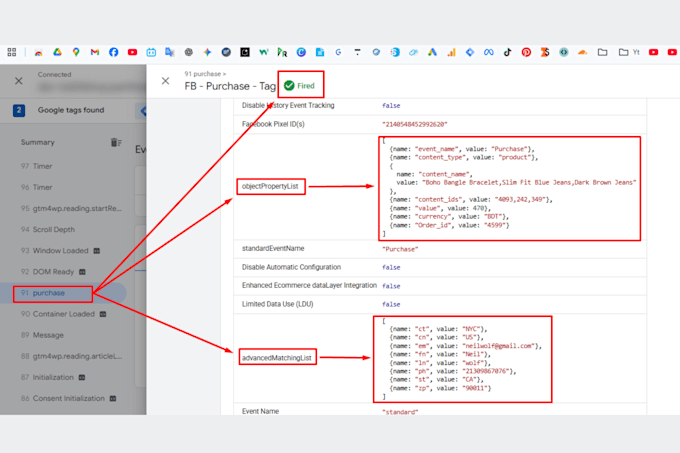Viewport: 680px width, 453px height.
Task: Select event 94 Scroll Depth
Action: pyautogui.click(x=48, y=229)
